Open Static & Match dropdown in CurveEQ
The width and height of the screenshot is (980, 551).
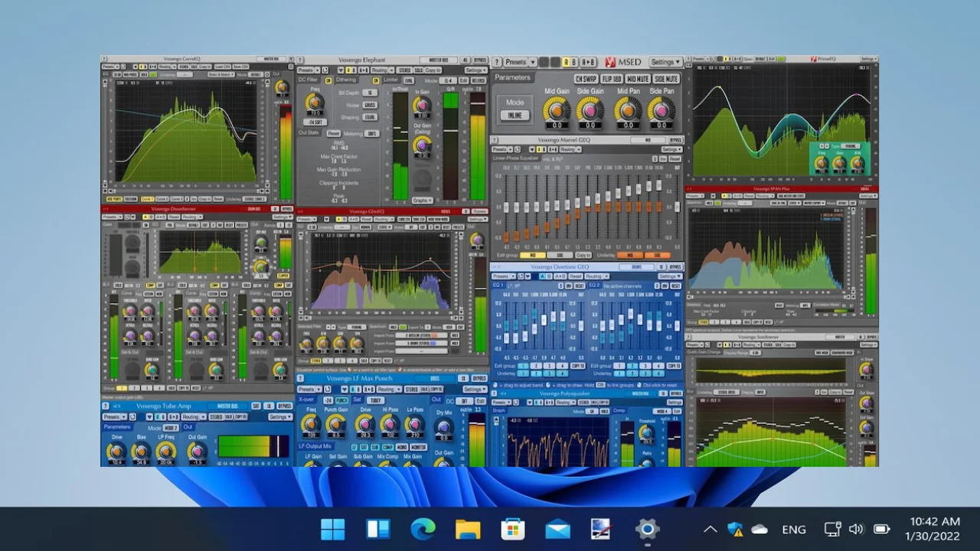pyautogui.click(x=221, y=74)
